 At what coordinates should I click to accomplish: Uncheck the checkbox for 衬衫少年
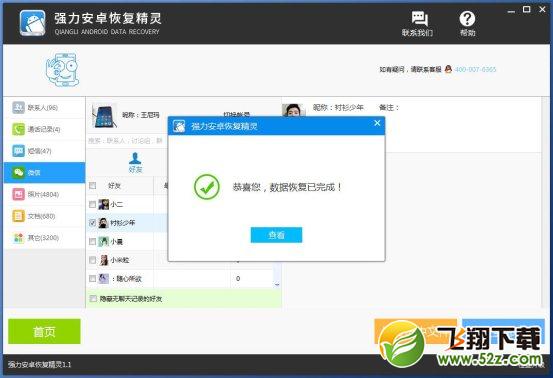(92, 223)
